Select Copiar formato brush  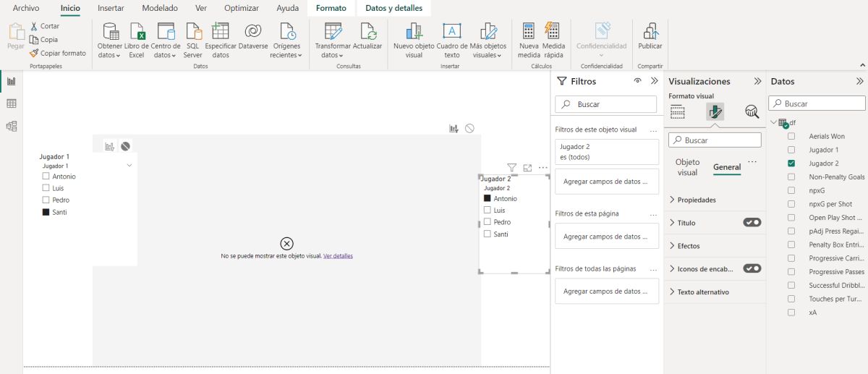(x=34, y=53)
